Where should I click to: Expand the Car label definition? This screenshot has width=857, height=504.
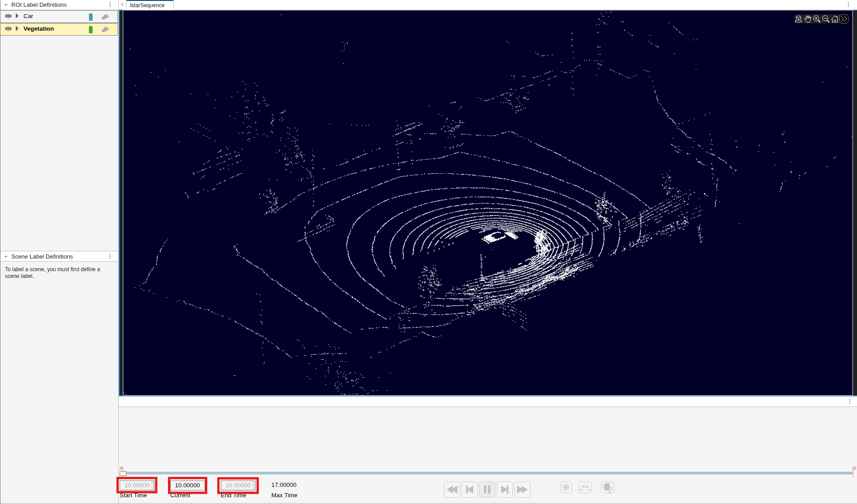tap(17, 16)
